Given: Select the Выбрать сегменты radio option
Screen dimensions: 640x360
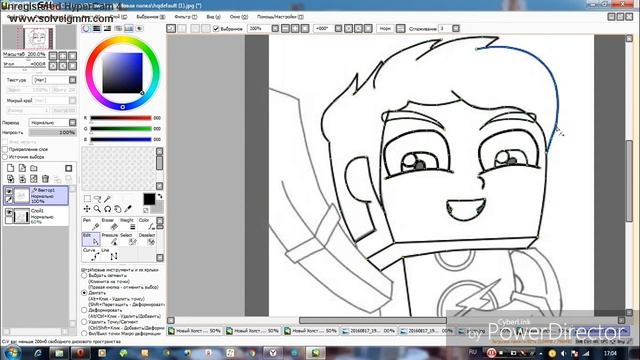Looking at the screenshot, I should point(84,276).
